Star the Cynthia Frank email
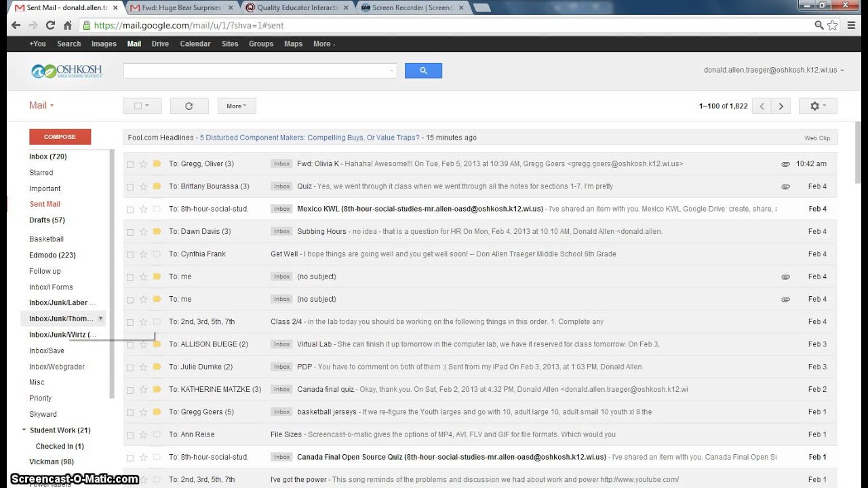 [143, 254]
